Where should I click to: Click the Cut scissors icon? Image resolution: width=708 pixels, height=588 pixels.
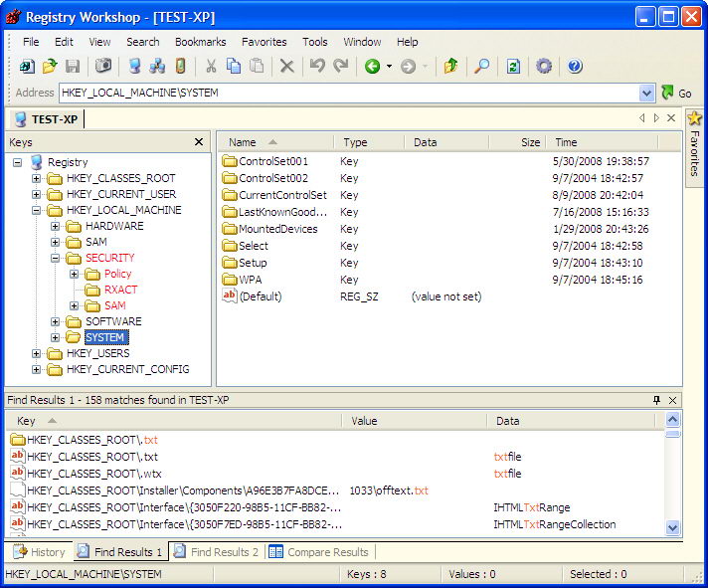tap(210, 67)
